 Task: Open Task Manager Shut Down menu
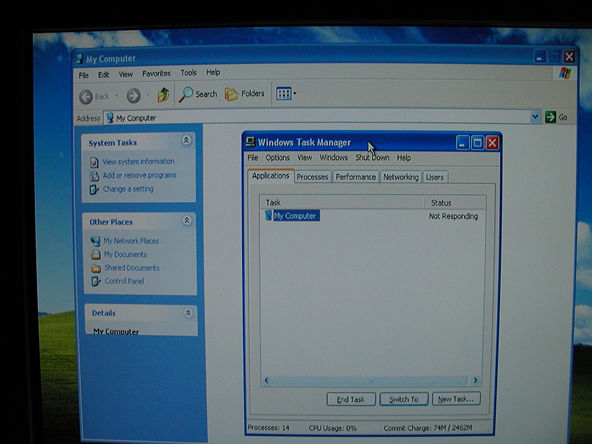[372, 158]
